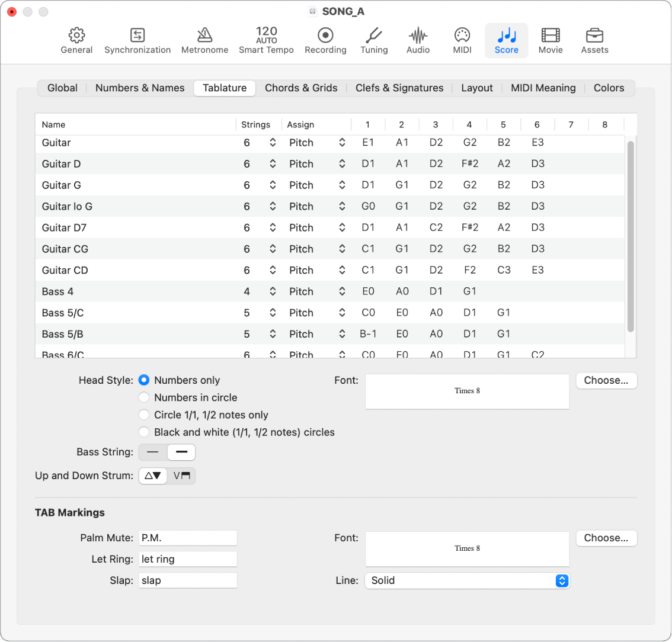Screen dimensions: 672x642
Task: Click Head Style font preview Times 8
Action: click(467, 391)
